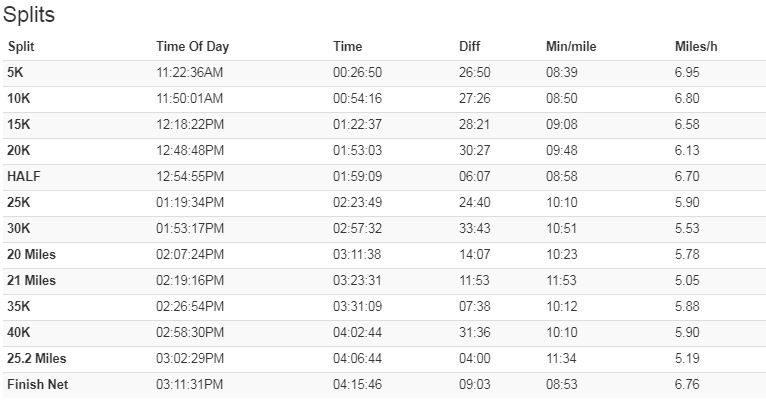766x400 pixels.
Task: Select the 15K pace value 09:08
Action: (x=562, y=124)
